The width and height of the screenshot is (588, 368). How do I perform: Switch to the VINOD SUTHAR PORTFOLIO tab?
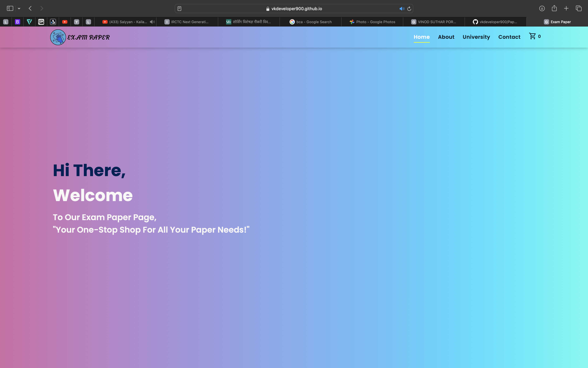pos(434,22)
